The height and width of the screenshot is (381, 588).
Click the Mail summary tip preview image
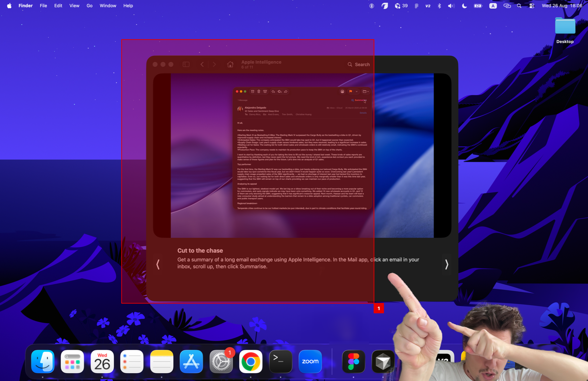[302, 156]
